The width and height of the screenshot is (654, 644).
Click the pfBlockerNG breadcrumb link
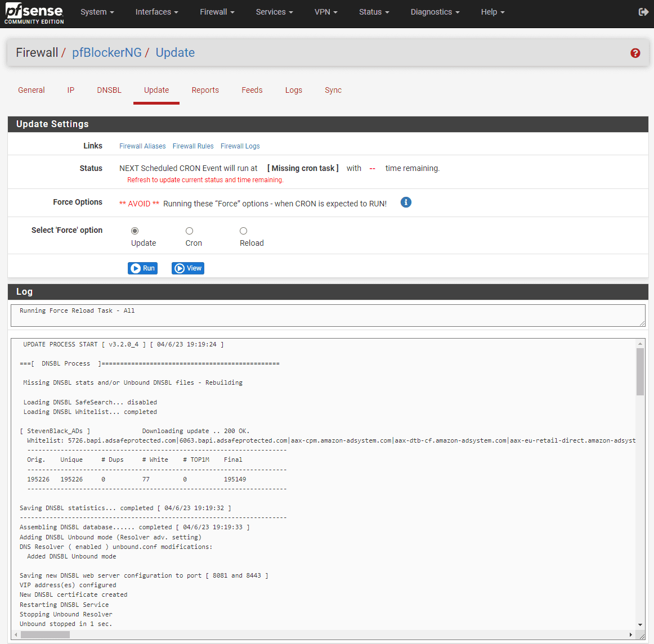point(107,52)
